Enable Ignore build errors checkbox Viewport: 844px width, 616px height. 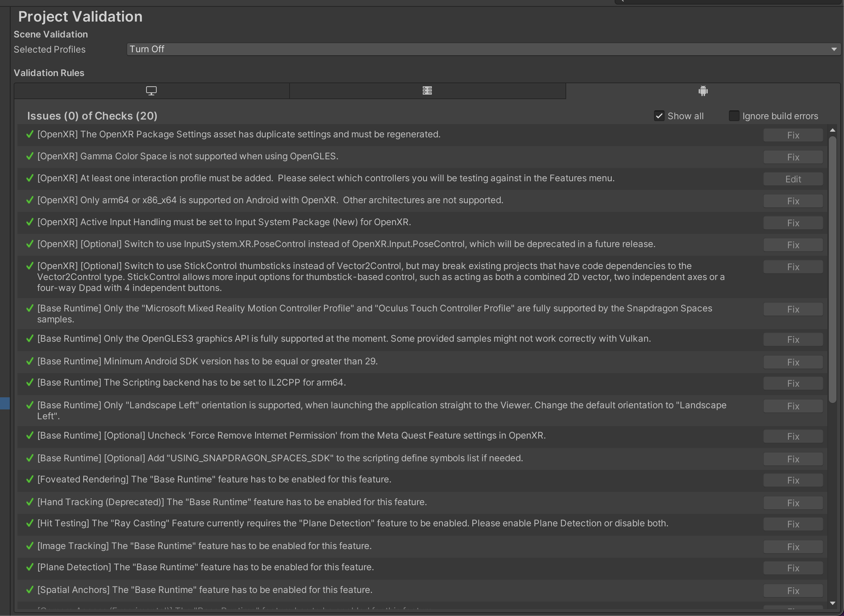734,116
